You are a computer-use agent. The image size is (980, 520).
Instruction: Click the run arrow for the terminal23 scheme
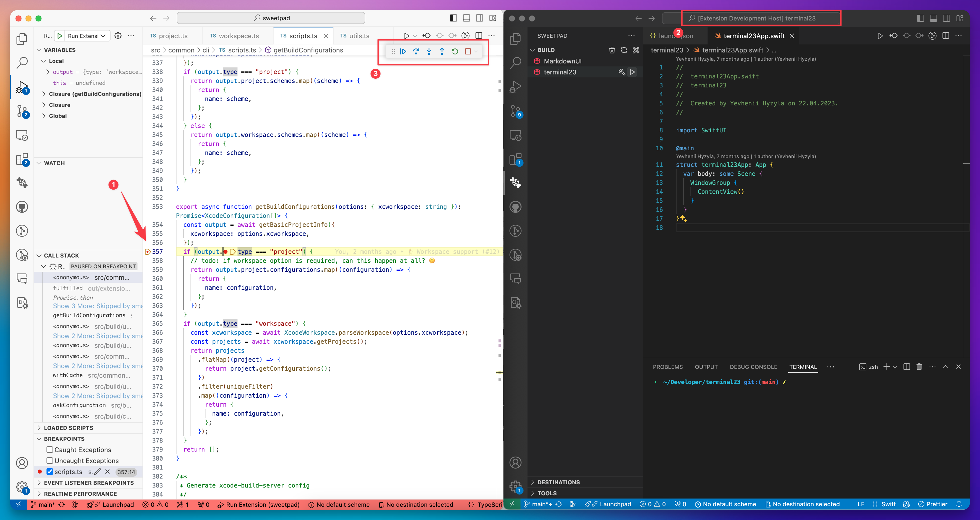click(x=633, y=72)
